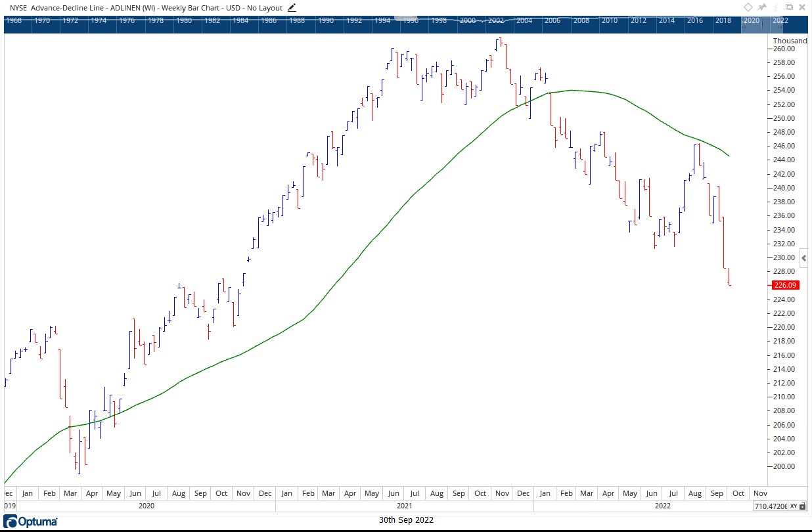The height and width of the screenshot is (532, 812).
Task: Click the diamond icon in top-right corner
Action: (748, 7)
